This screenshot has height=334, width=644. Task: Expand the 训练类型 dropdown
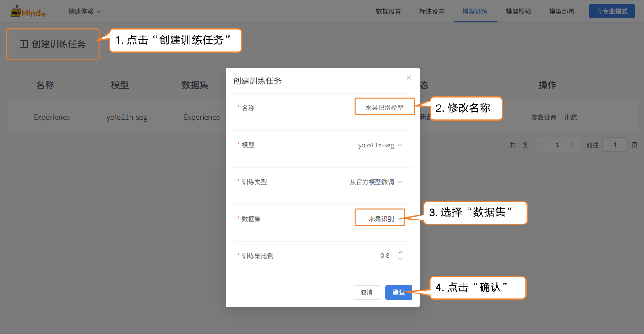pyautogui.click(x=375, y=182)
